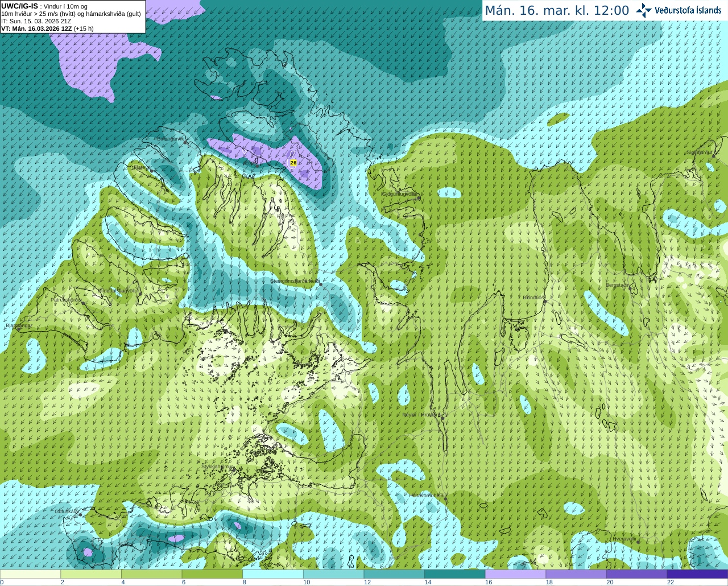Screen dimensions: 728x586
Task: Click the IT: Sun. 15. 03. 2026 21Z line
Action: pos(36,21)
